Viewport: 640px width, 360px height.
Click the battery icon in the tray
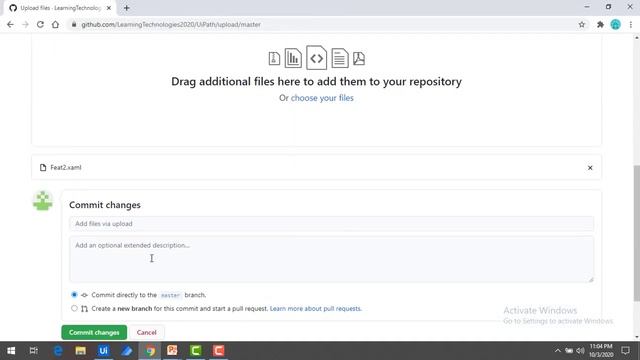coord(569,351)
